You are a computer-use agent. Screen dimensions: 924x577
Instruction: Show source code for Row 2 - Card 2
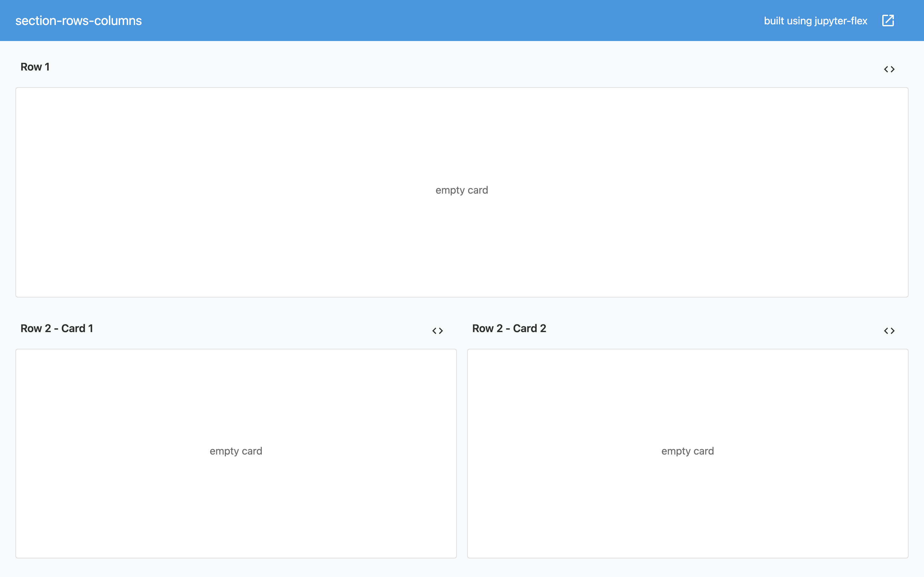[889, 331]
